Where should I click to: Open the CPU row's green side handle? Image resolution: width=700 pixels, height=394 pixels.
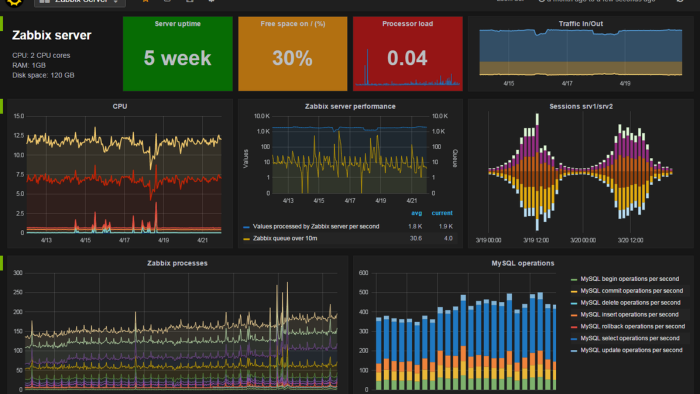point(1,106)
